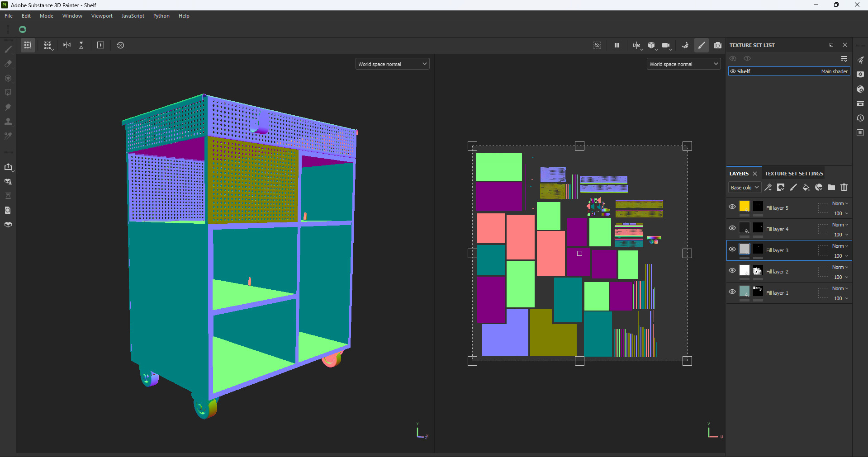868x457 pixels.
Task: Select the Paint brush tool in left toolbar
Action: 8,49
